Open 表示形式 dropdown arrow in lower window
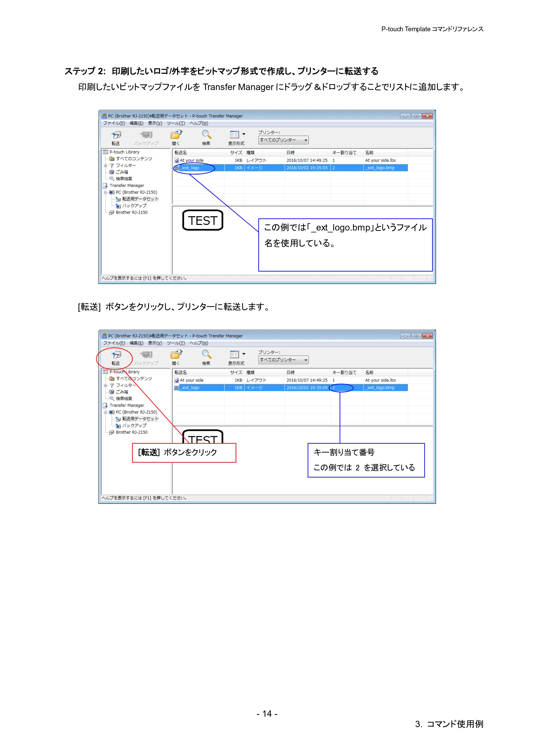Viewport: 534px width, 756px height. [x=244, y=354]
